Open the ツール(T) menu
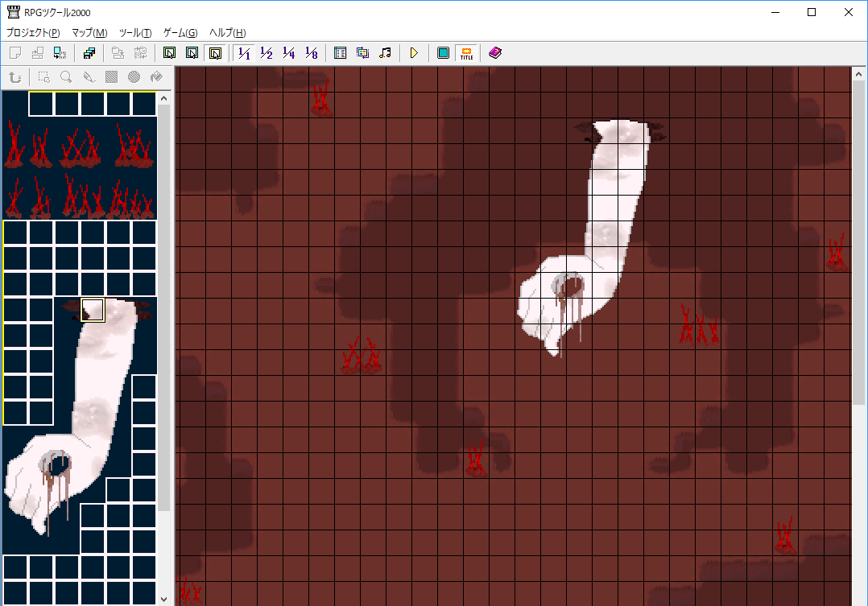Viewport: 868px width, 606px height. pos(135,33)
